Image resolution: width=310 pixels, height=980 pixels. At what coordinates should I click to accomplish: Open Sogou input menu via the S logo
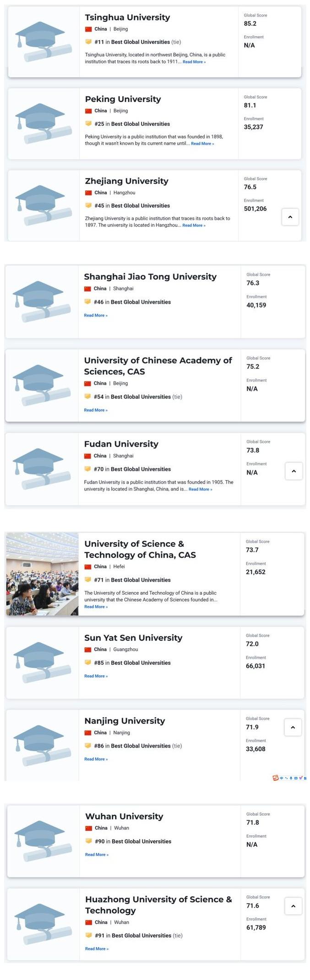[x=275, y=778]
